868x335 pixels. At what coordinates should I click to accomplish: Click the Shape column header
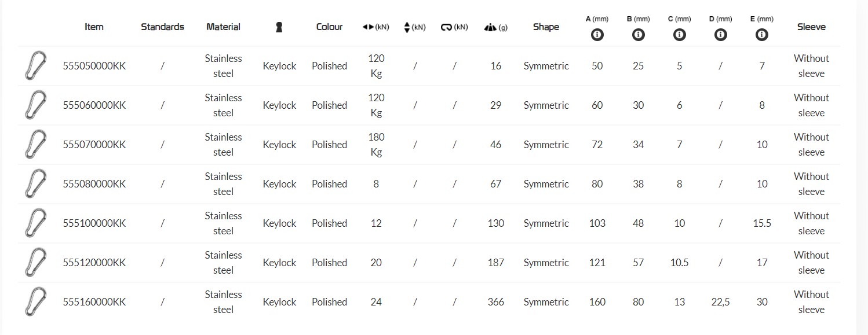point(546,27)
